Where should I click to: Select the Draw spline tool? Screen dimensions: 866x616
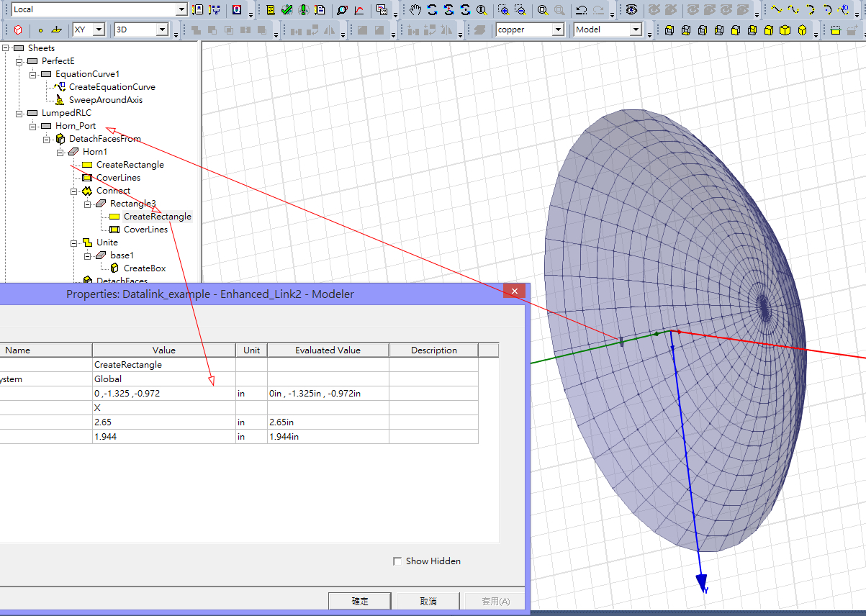(793, 9)
